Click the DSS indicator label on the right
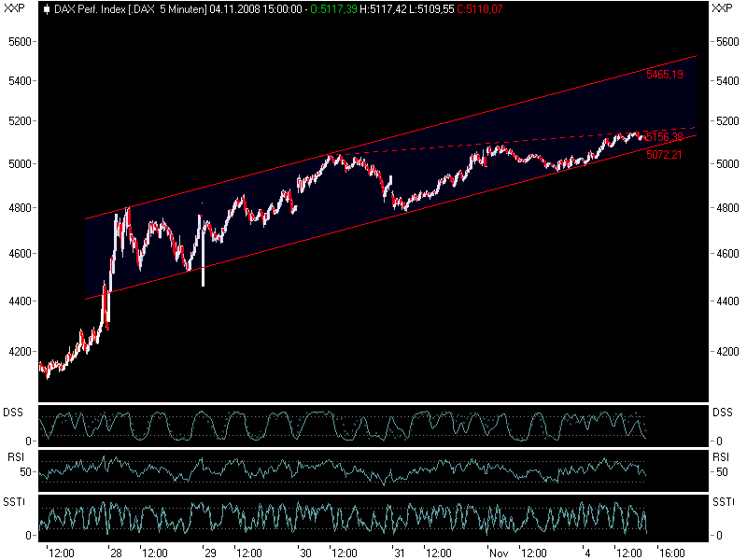The height and width of the screenshot is (560, 747). pos(723,413)
